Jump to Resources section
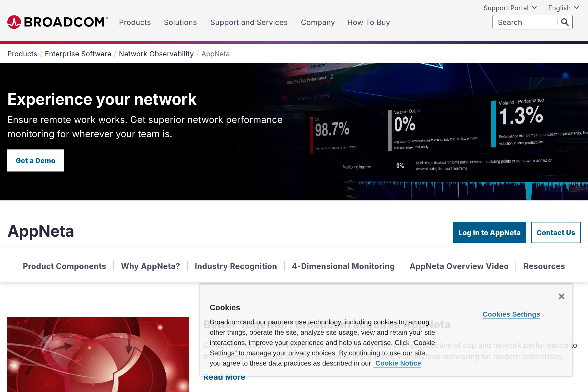 pyautogui.click(x=544, y=266)
